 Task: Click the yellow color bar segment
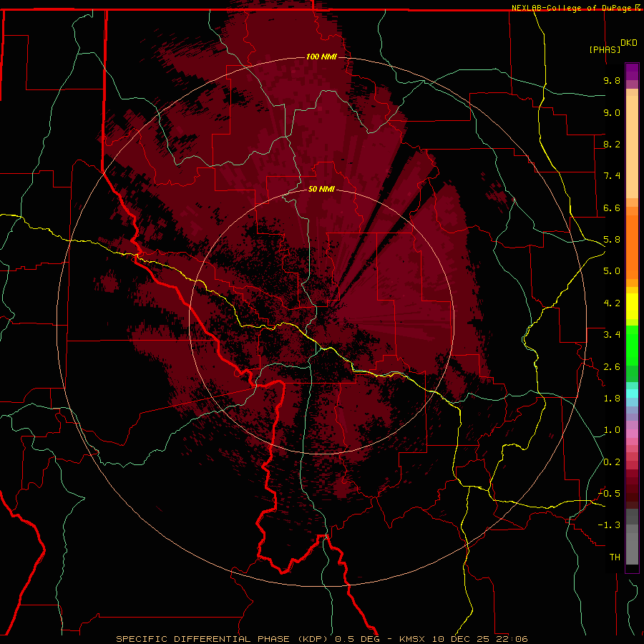click(632, 306)
